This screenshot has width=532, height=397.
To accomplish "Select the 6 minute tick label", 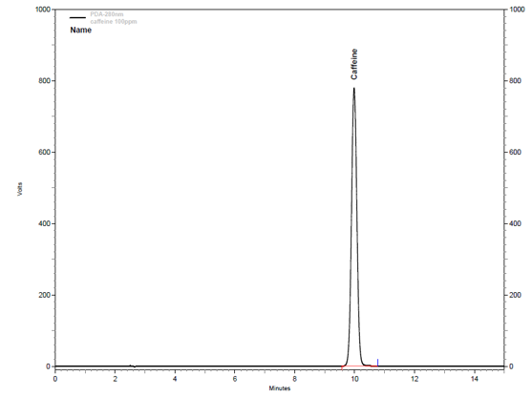I will [235, 379].
